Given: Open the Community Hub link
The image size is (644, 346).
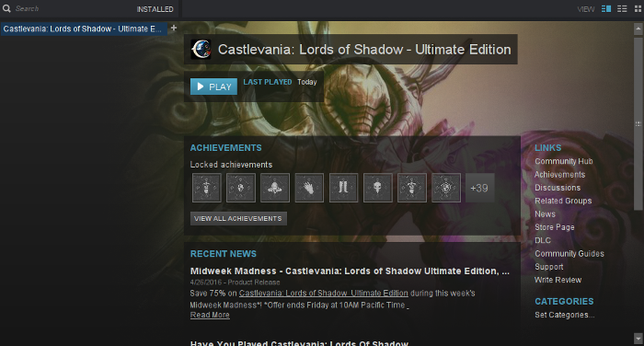Looking at the screenshot, I should [x=563, y=161].
